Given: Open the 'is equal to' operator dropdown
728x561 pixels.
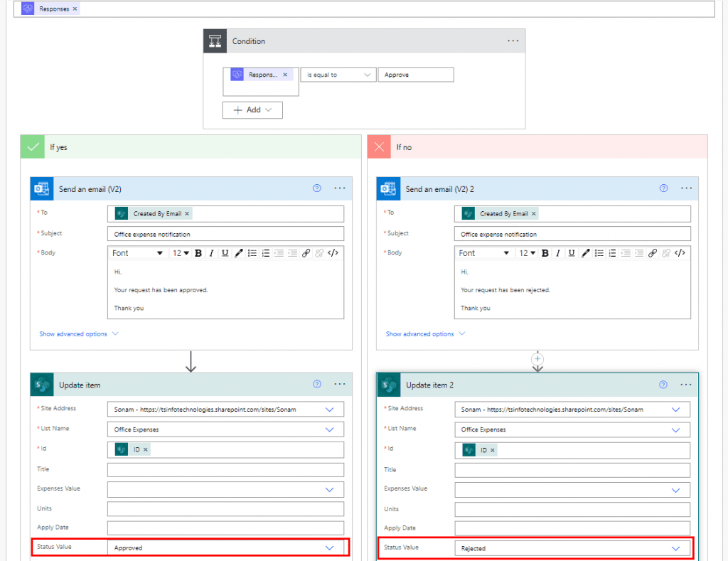Looking at the screenshot, I should tap(338, 75).
